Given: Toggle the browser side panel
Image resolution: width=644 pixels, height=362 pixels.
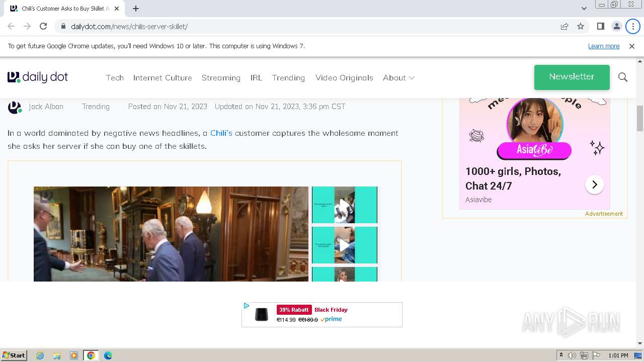Looking at the screenshot, I should 600,26.
